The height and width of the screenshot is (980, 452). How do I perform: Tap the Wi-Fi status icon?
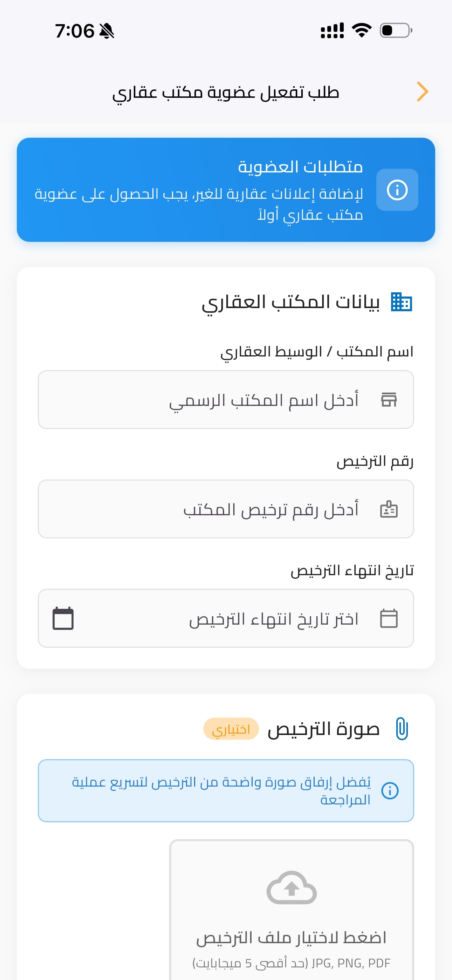click(x=362, y=30)
